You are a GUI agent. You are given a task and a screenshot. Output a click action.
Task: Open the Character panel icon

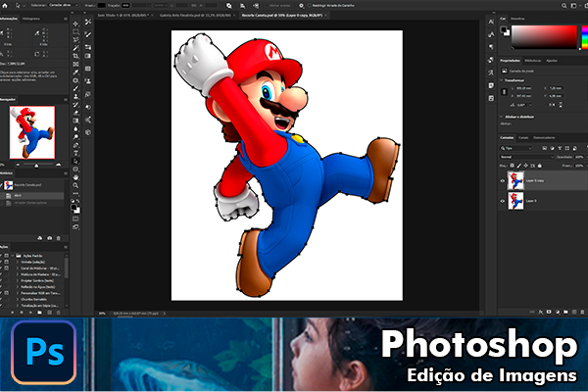coord(491,22)
